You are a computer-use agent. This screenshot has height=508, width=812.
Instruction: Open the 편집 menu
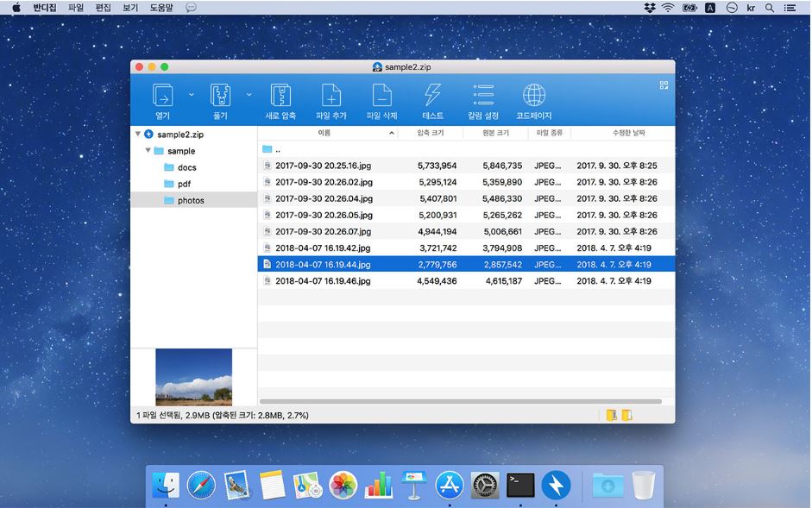tap(103, 8)
